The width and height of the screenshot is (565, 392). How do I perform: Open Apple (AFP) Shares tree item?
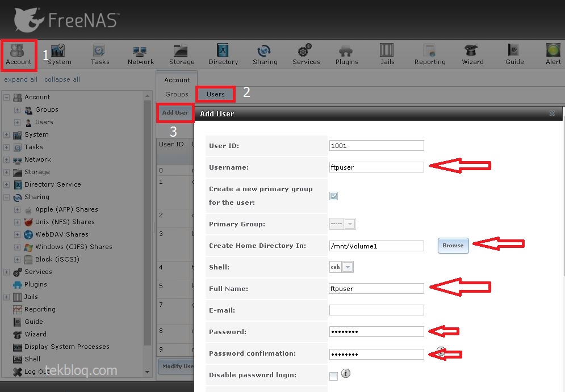pos(66,209)
